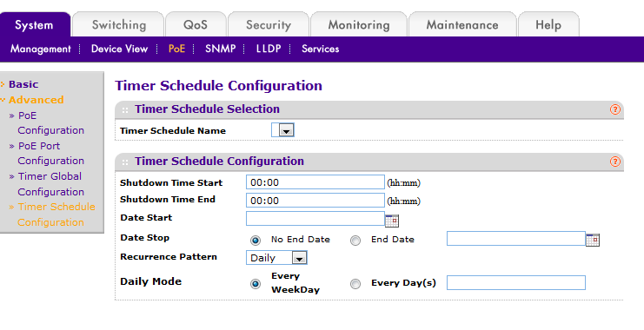Select the No End Date radio button
This screenshot has width=644, height=330.
[x=256, y=240]
